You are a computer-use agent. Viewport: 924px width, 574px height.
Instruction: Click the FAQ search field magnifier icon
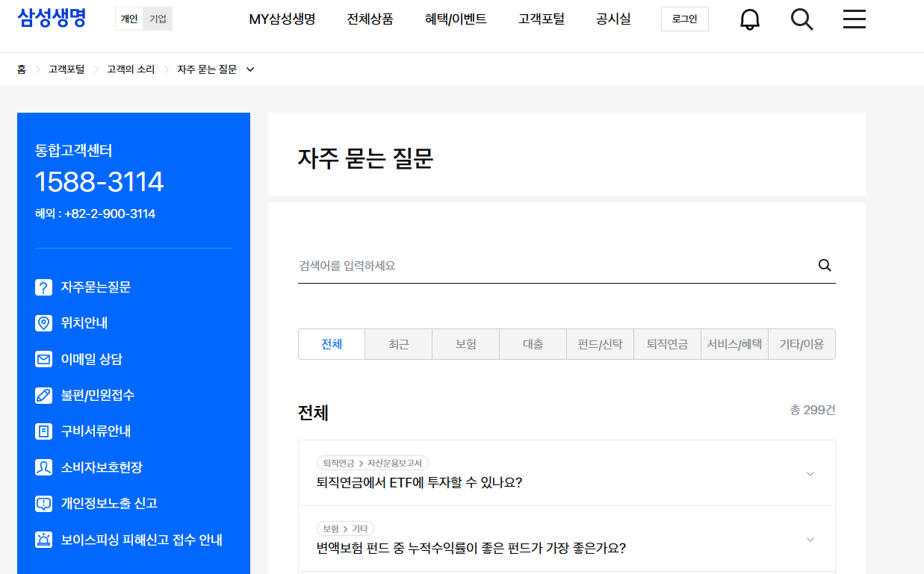pos(825,265)
